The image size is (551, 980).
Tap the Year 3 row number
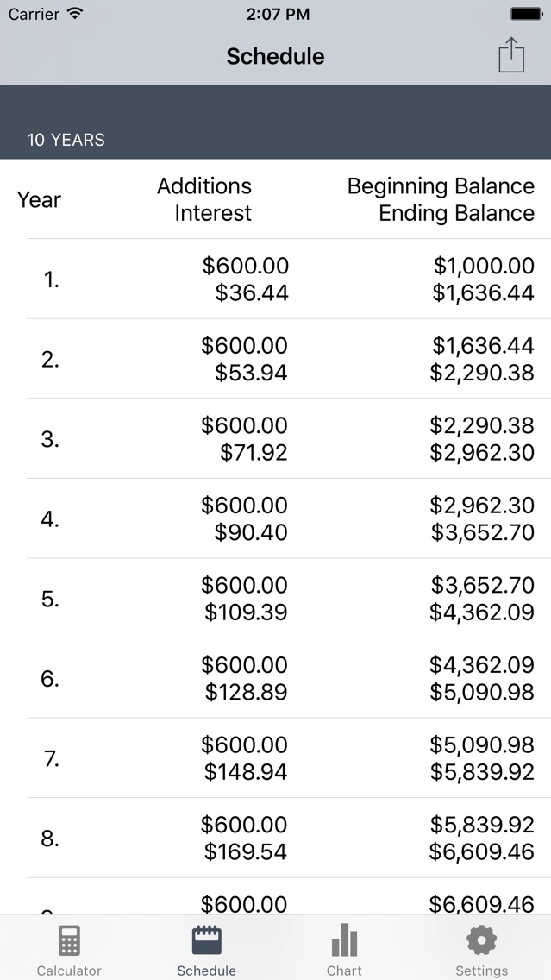(x=50, y=439)
